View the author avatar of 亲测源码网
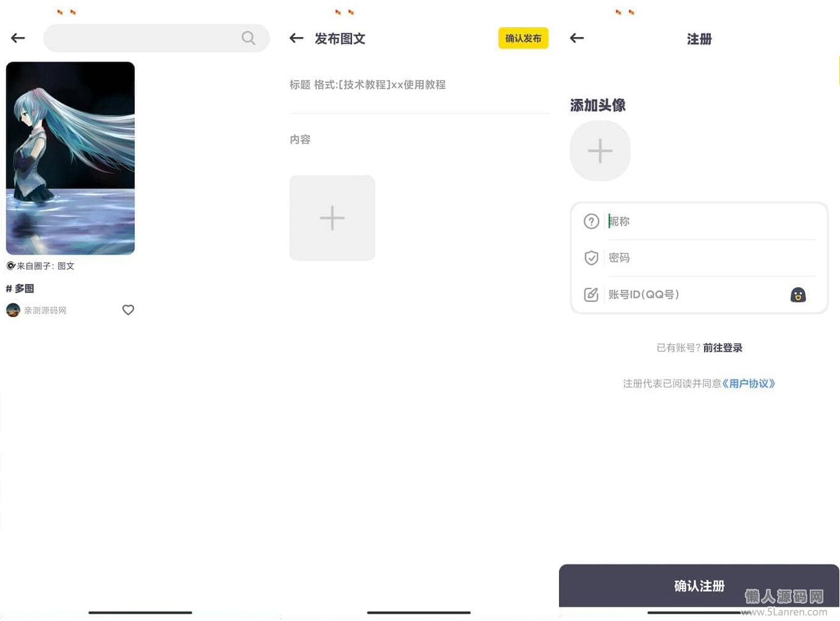 (13, 310)
